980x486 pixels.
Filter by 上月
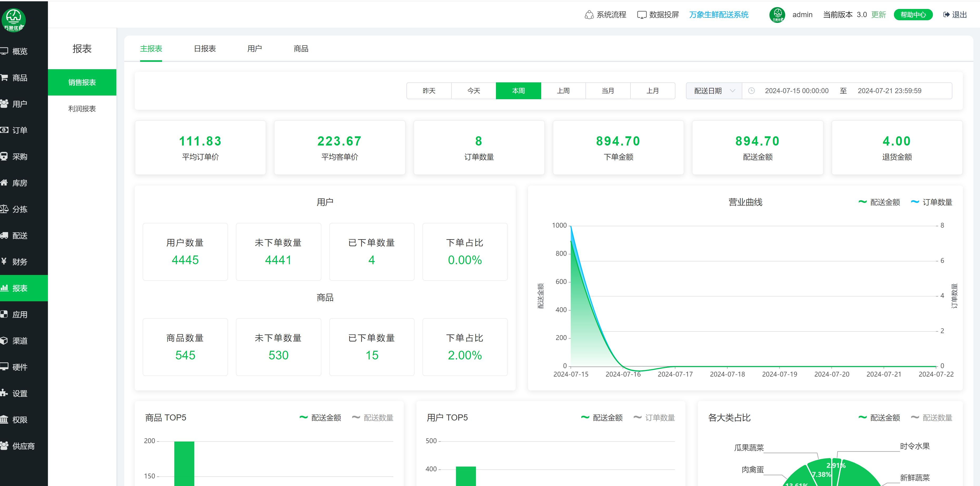(x=653, y=91)
